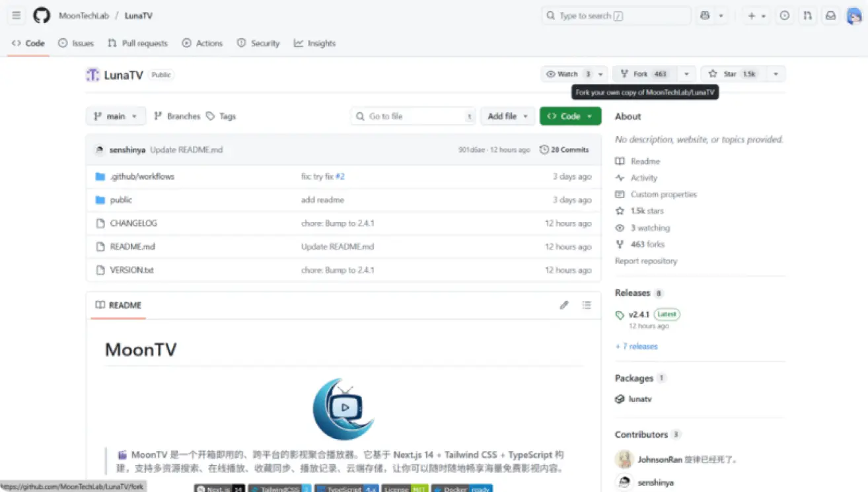The width and height of the screenshot is (868, 492).
Task: Open the green Code dropdown
Action: pos(570,116)
